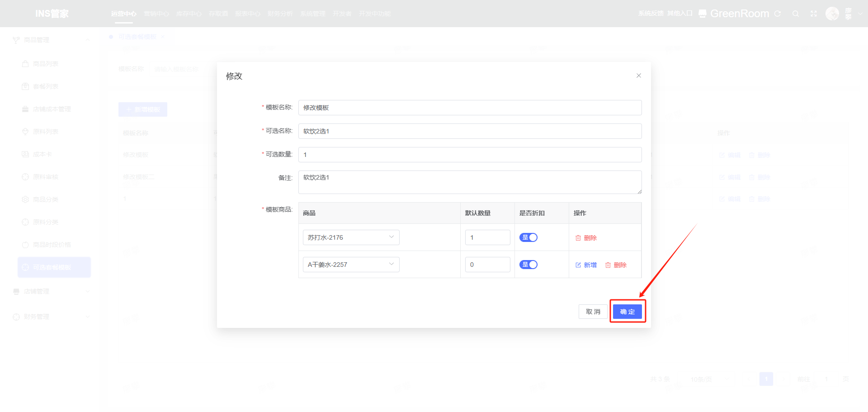
Task: Focus the 可选名称 input field
Action: 470,131
